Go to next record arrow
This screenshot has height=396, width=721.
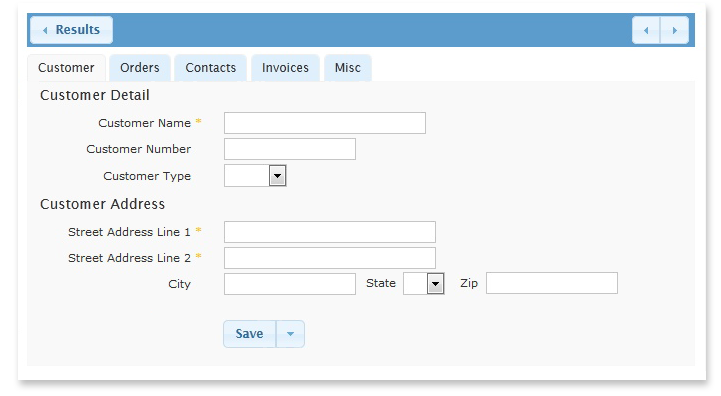675,30
